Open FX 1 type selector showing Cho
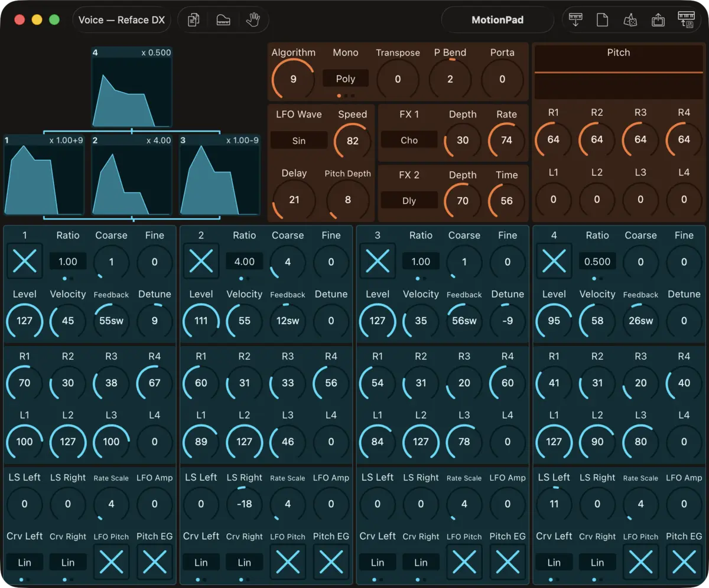This screenshot has width=709, height=588. (x=409, y=140)
